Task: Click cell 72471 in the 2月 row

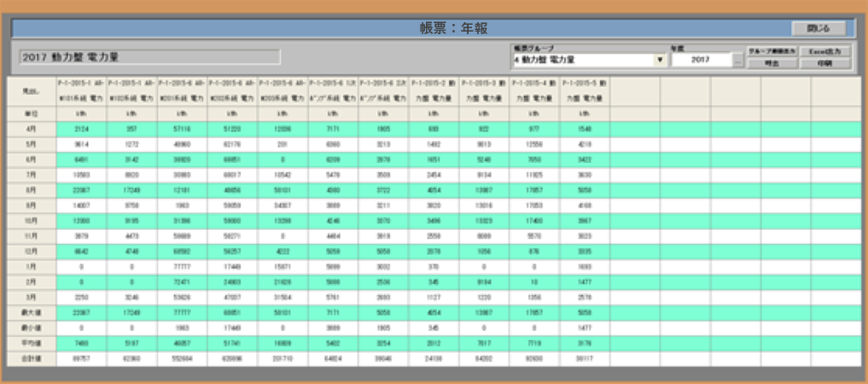Action: click(182, 282)
